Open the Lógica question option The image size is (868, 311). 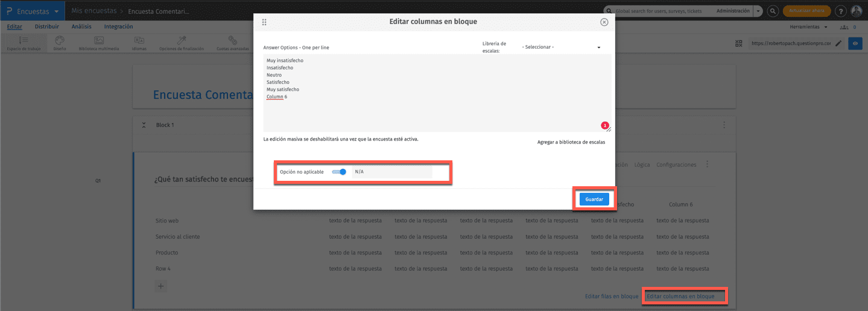point(642,165)
